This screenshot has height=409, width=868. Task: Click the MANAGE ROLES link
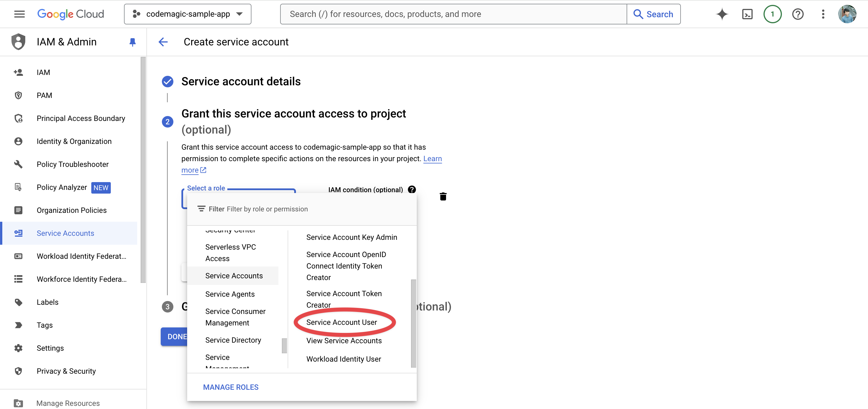pos(231,387)
